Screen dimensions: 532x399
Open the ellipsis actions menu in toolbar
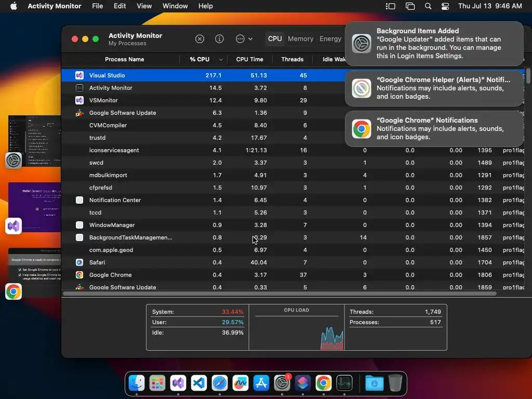point(244,39)
